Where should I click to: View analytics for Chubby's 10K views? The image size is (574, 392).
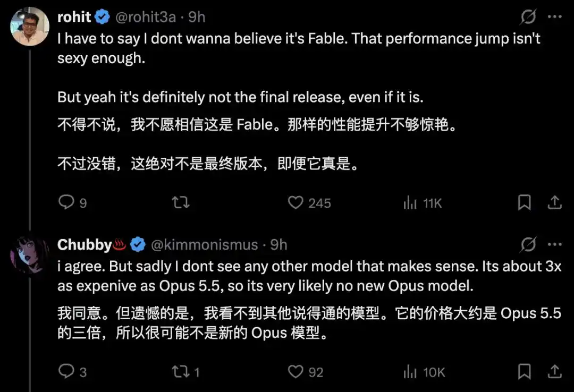(410, 372)
